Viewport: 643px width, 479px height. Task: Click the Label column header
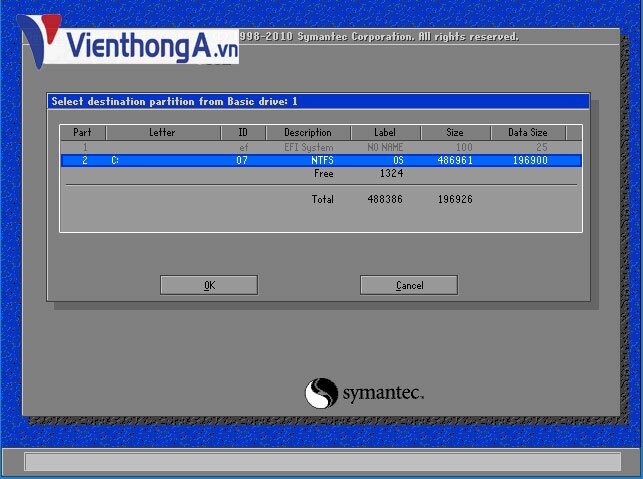point(385,132)
